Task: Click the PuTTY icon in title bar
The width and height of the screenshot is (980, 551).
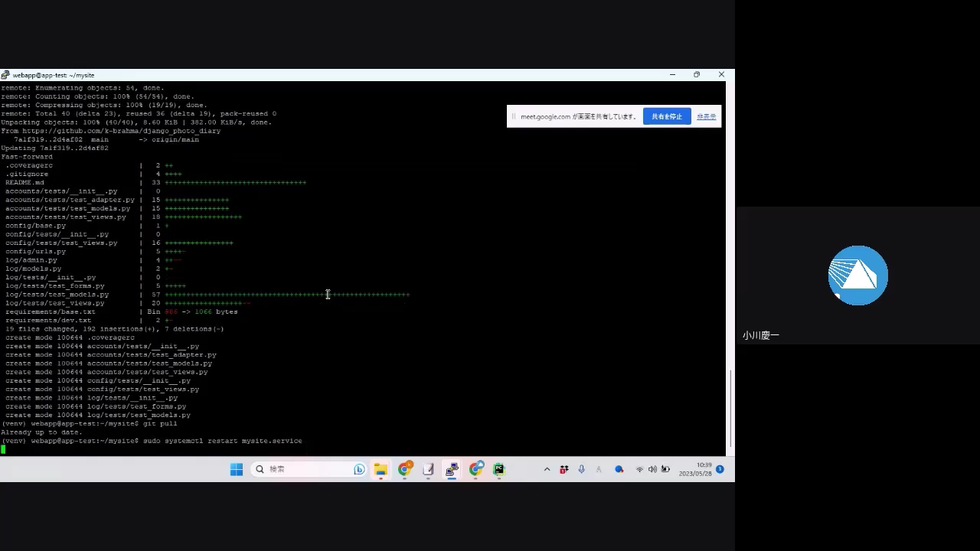Action: click(x=5, y=75)
